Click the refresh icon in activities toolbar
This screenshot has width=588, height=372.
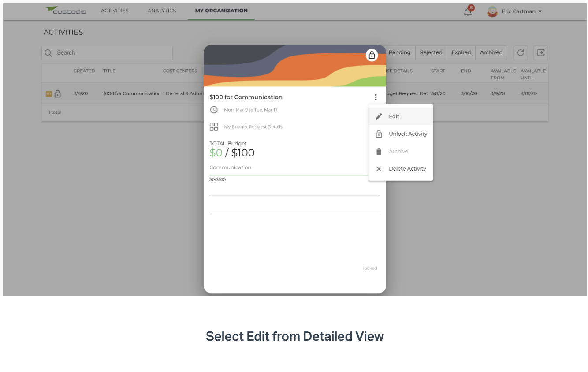(x=521, y=53)
